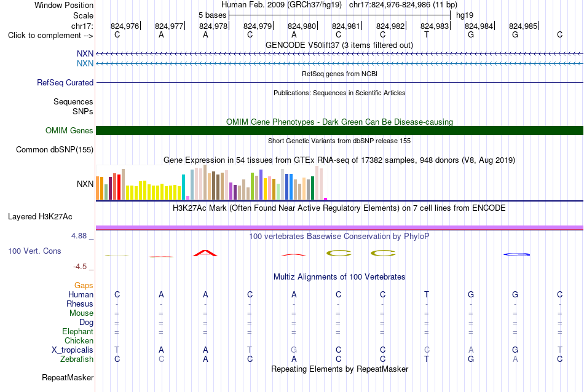Click the RepeatMasker track label
The image size is (584, 392).
point(68,377)
